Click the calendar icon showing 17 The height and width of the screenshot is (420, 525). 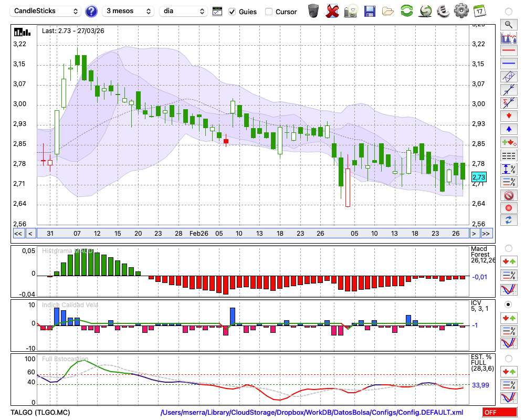(479, 11)
